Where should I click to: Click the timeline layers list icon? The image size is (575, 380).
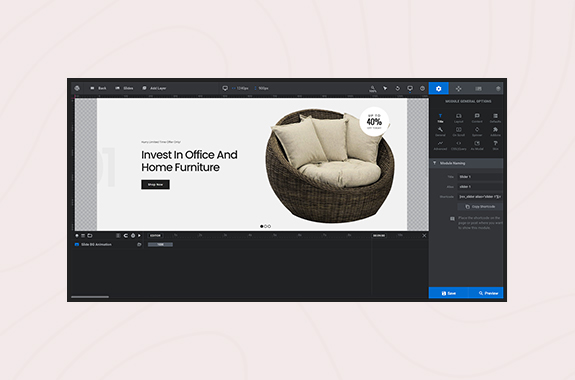tap(83, 235)
